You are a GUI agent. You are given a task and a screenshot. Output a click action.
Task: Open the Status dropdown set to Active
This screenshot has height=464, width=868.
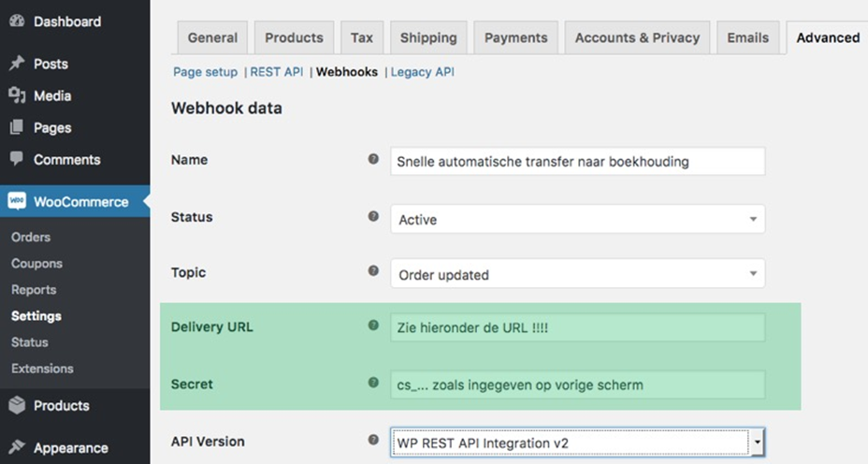578,219
